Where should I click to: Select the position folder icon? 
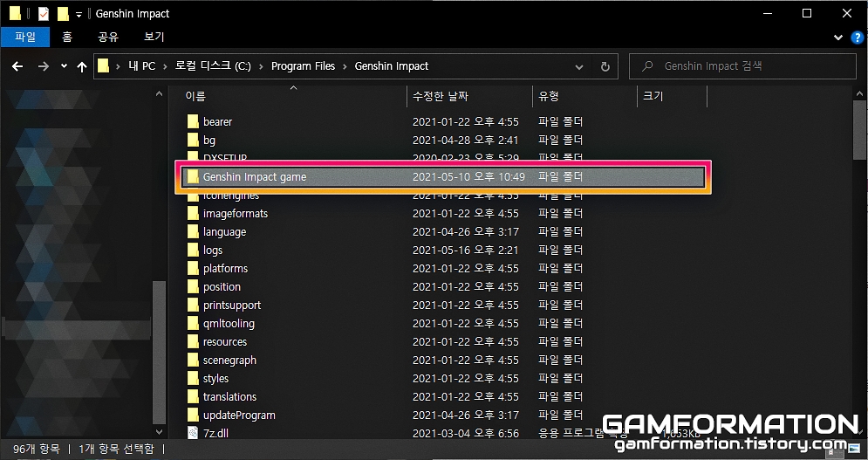(x=193, y=286)
